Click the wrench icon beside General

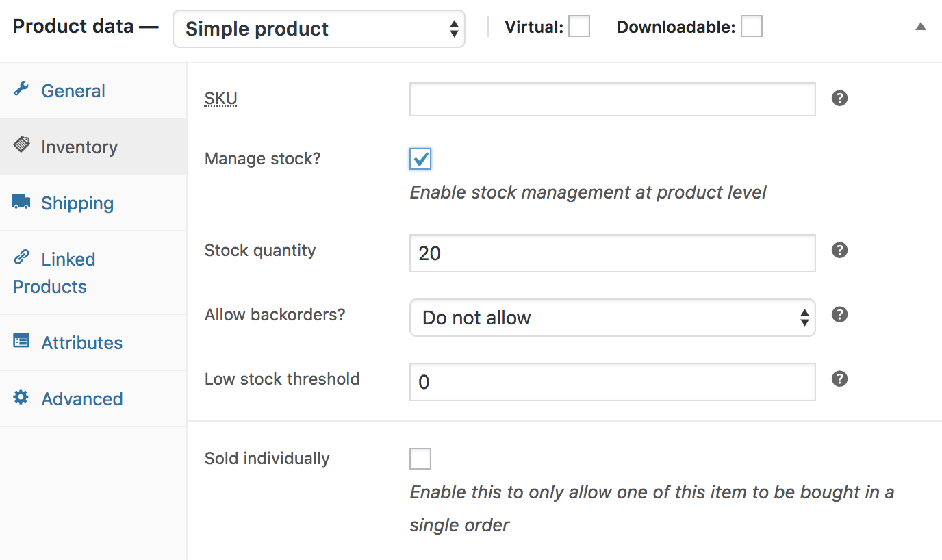[21, 89]
